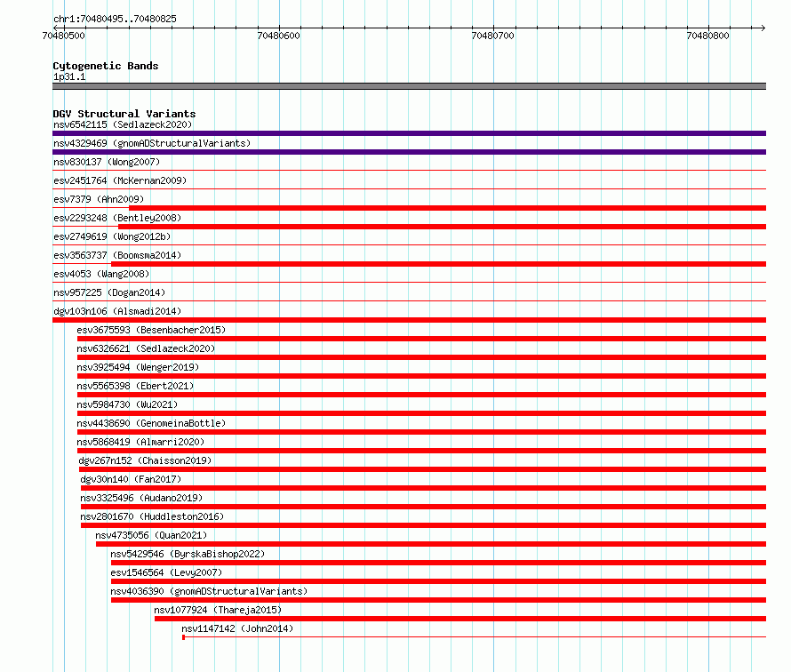
Task: Click the purple bar under nsv4329469
Action: pyautogui.click(x=409, y=152)
